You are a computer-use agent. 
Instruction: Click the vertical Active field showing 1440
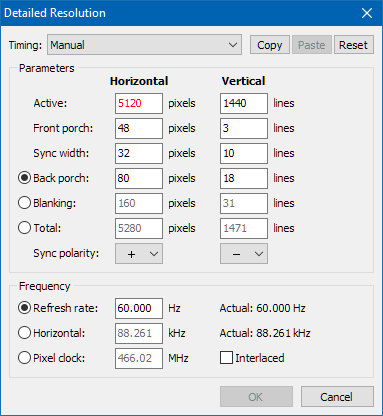point(244,103)
